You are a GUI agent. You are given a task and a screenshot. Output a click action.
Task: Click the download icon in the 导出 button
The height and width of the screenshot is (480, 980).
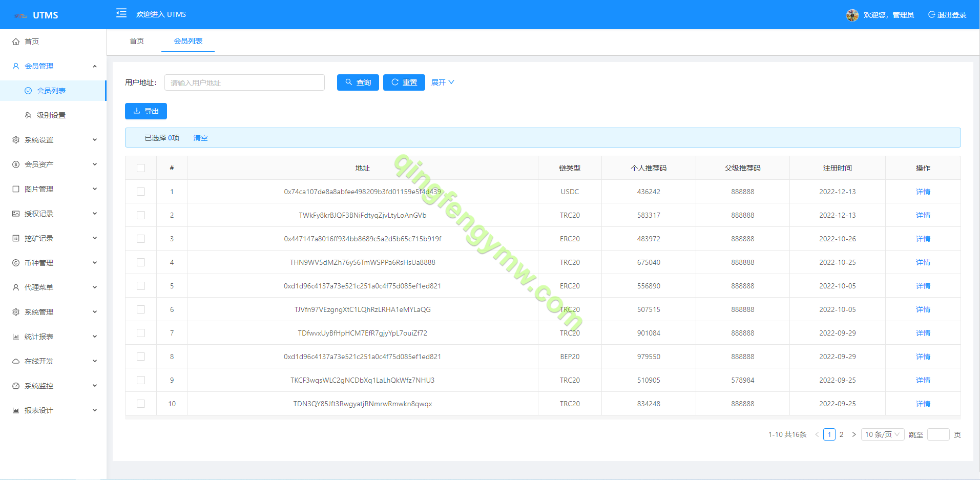137,111
